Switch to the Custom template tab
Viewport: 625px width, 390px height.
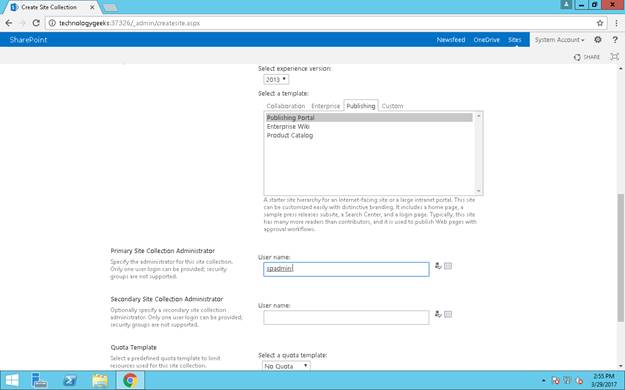click(392, 106)
